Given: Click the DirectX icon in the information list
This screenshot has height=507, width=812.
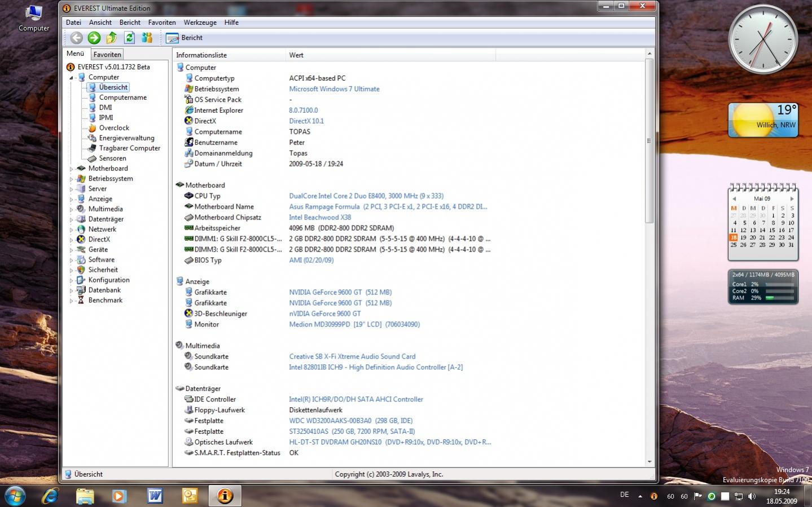Looking at the screenshot, I should point(189,121).
